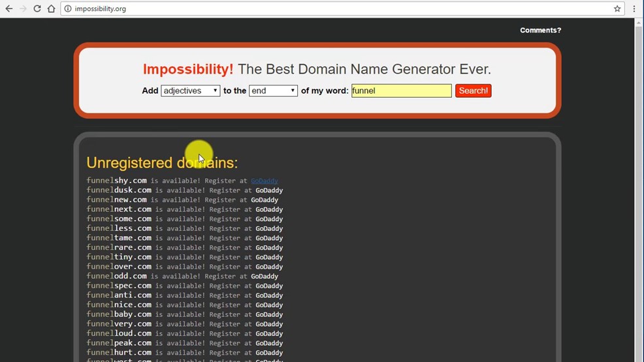View site info icon in address bar

(x=68, y=8)
